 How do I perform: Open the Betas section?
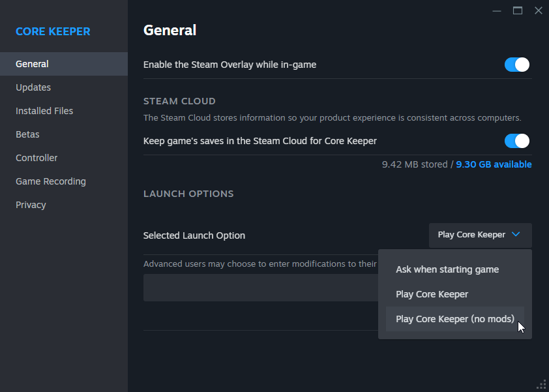[27, 134]
